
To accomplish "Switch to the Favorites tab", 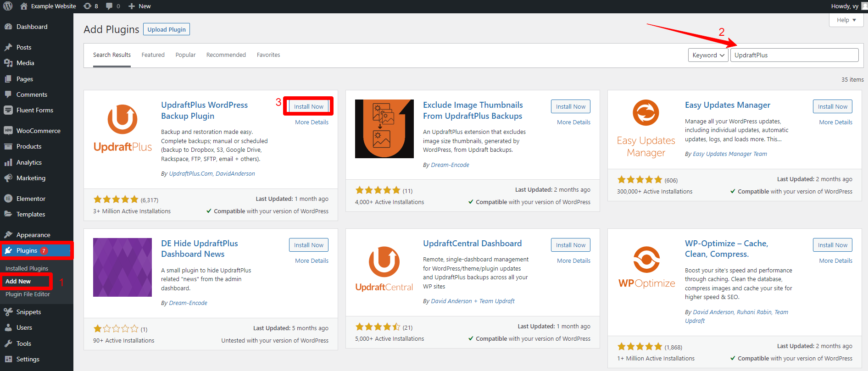I will 268,55.
